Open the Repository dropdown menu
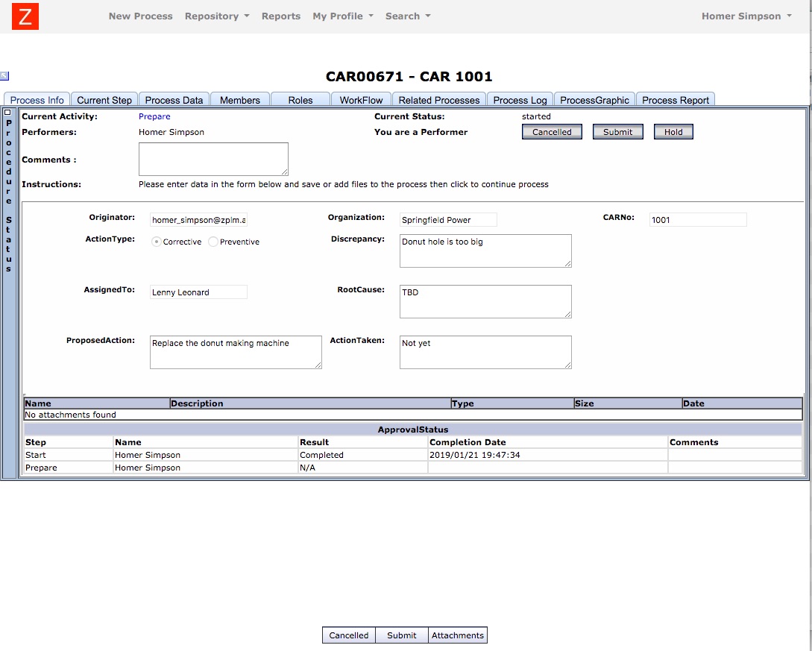 tap(216, 16)
